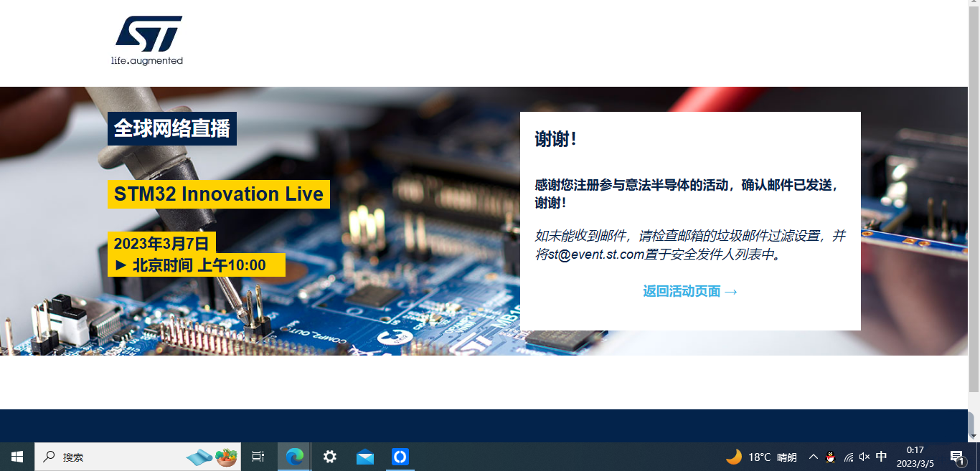Click the muted volume tray icon

click(864, 457)
